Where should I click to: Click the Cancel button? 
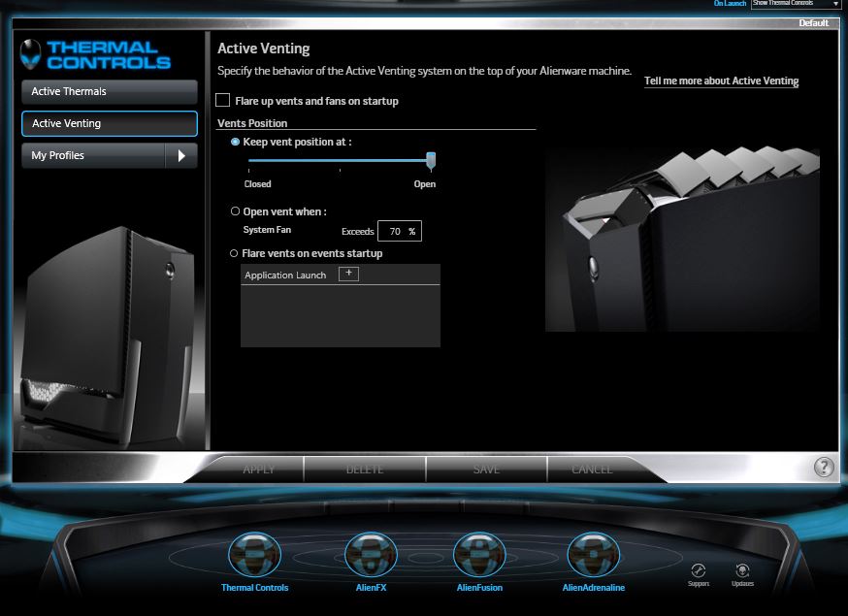(592, 470)
